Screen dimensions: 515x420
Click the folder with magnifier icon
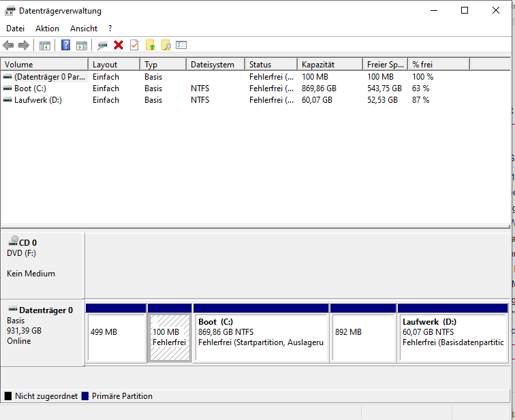tap(166, 45)
